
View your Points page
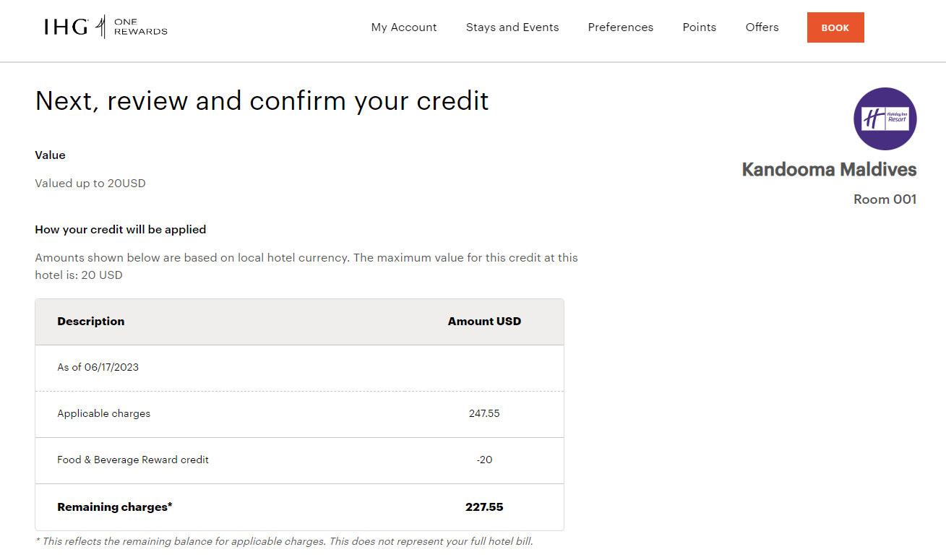(699, 27)
